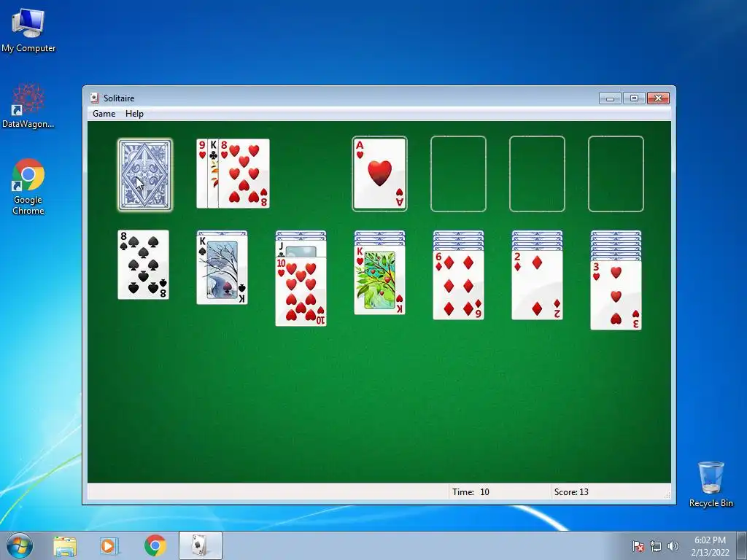Select the 3 of hearts card
747x560 pixels.
(x=616, y=295)
